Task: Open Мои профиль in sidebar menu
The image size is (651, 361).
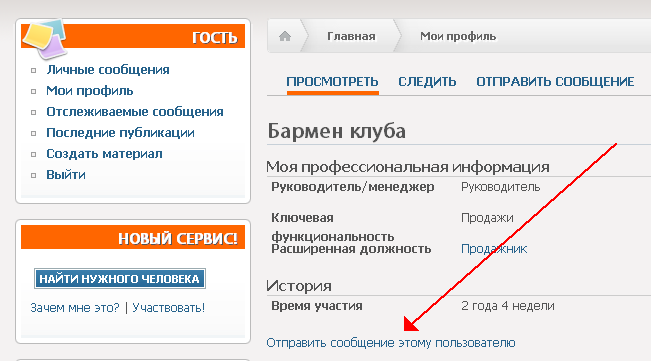Action: pyautogui.click(x=90, y=91)
